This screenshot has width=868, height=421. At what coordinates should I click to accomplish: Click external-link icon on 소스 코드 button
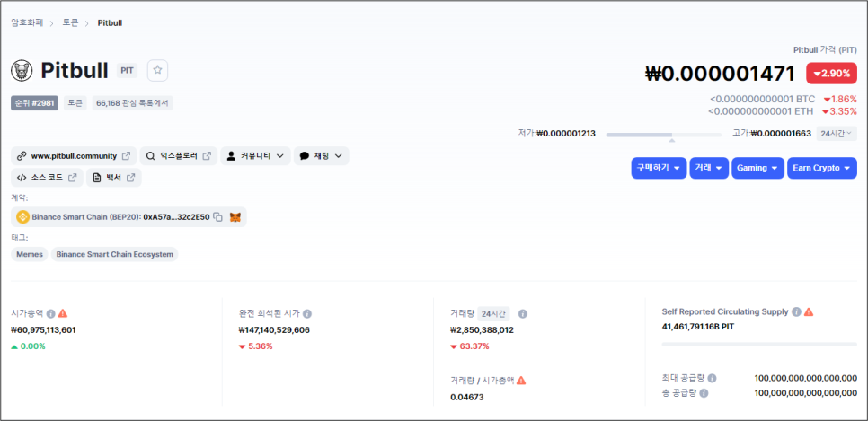tap(72, 178)
